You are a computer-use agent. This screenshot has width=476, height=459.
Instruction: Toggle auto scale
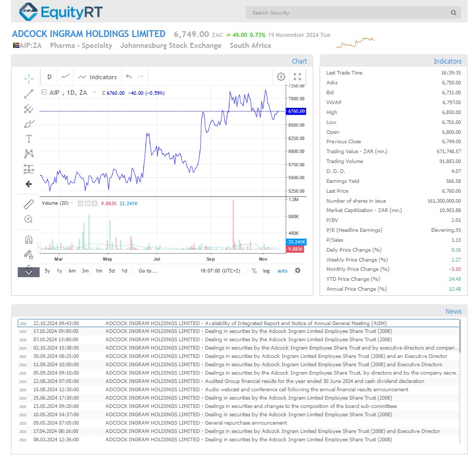pyautogui.click(x=283, y=271)
